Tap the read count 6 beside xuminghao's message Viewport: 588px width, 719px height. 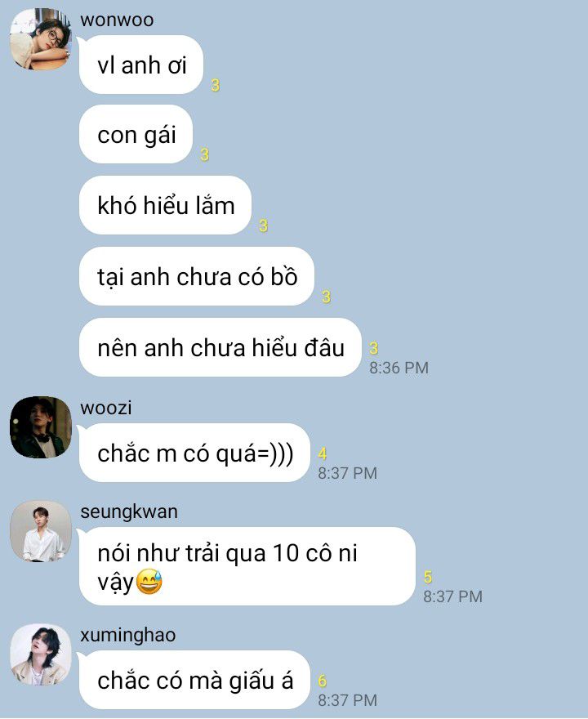pos(323,681)
